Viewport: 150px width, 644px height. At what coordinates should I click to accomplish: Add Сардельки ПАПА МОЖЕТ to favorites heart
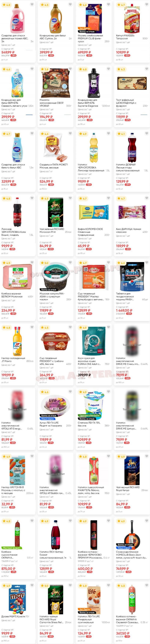[70, 133]
